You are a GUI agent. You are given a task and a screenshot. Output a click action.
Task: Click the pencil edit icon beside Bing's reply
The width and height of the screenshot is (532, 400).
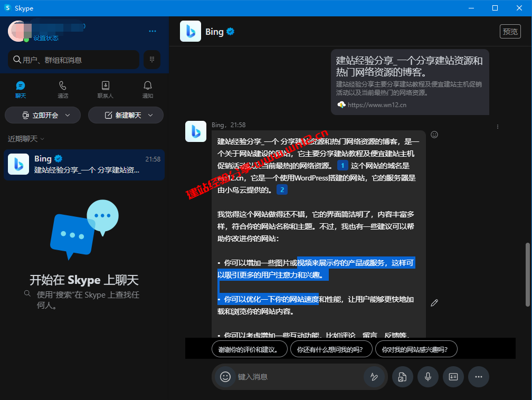(434, 302)
